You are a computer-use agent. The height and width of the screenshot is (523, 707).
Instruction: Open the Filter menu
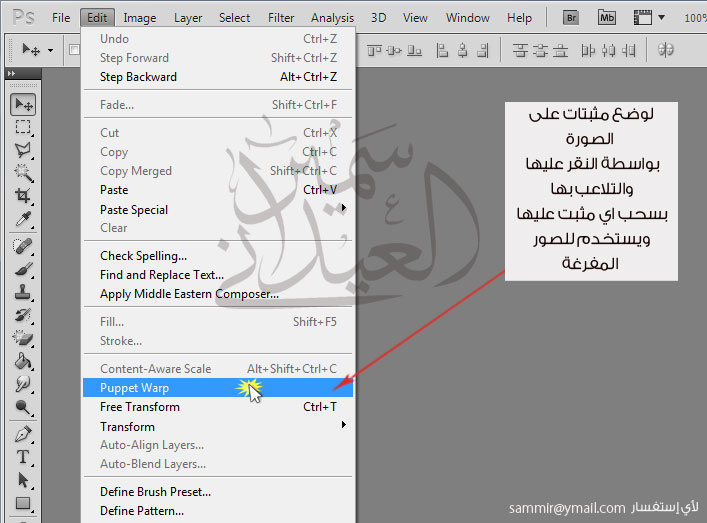(281, 18)
